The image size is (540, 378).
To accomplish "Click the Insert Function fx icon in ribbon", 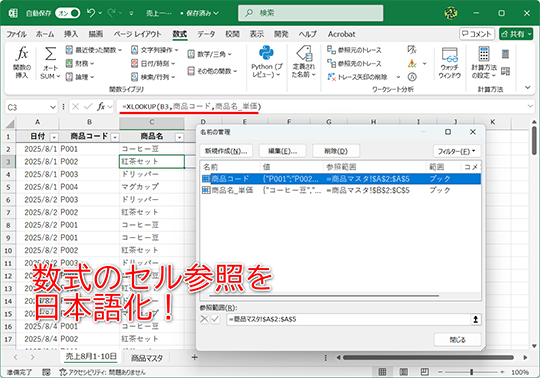I will 22,54.
